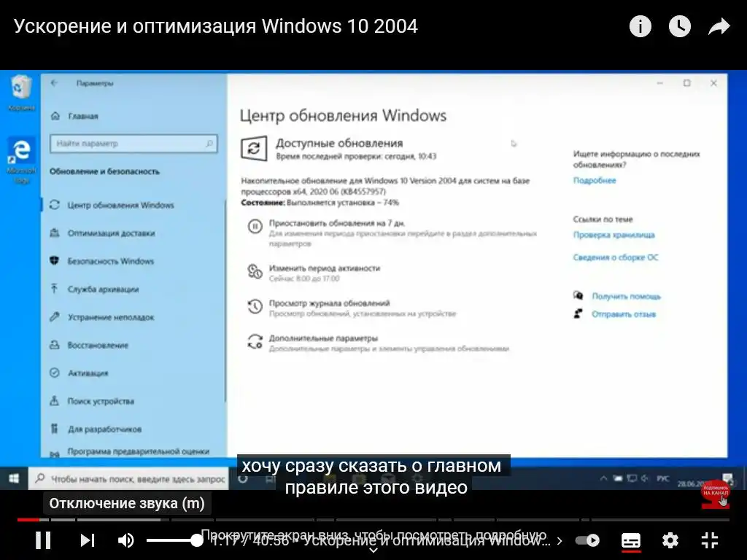Viewport: 747px width, 560px height.
Task: Click Приостановить обновления на 7 дн.
Action: point(337,223)
